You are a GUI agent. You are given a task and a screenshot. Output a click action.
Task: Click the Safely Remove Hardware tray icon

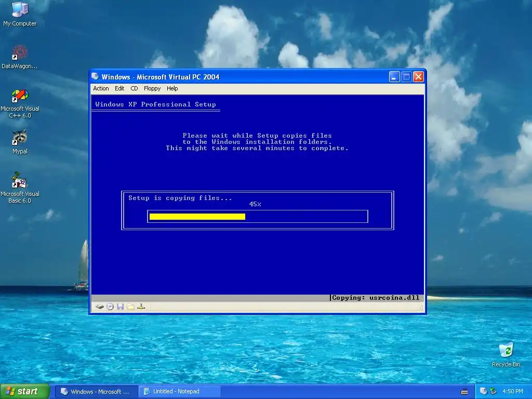pos(493,391)
